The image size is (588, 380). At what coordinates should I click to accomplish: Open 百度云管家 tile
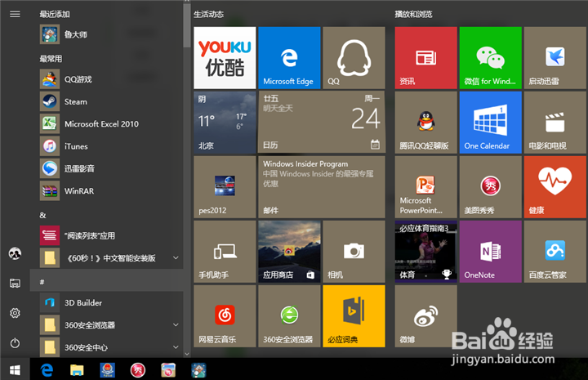(x=555, y=252)
